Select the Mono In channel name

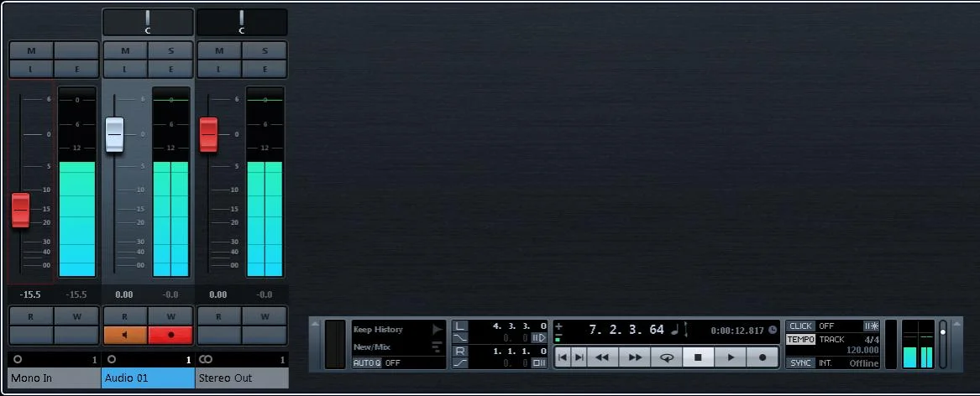pos(54,378)
